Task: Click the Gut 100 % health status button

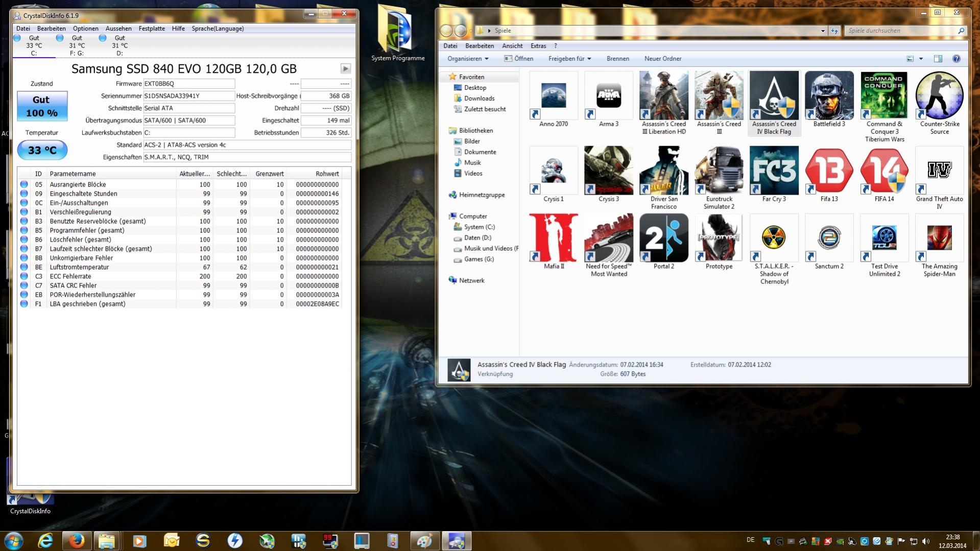Action: coord(42,106)
